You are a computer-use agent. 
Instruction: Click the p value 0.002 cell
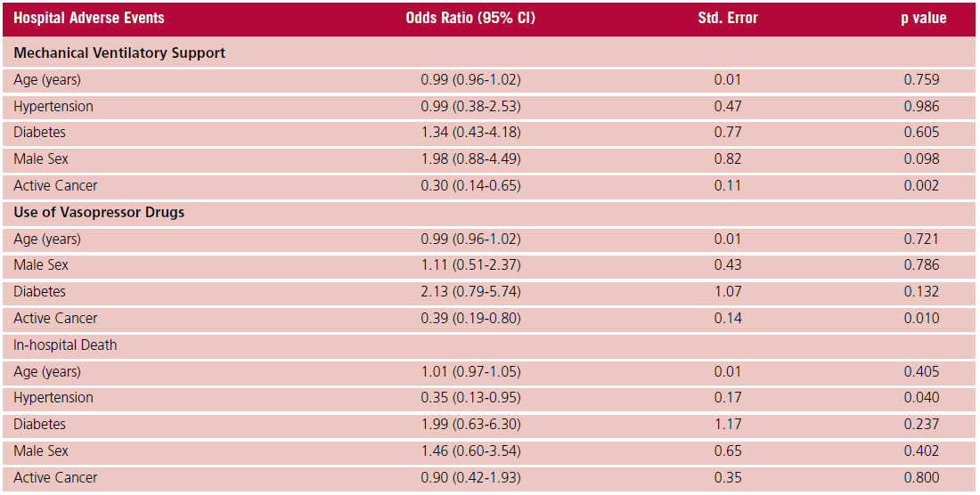click(x=921, y=186)
